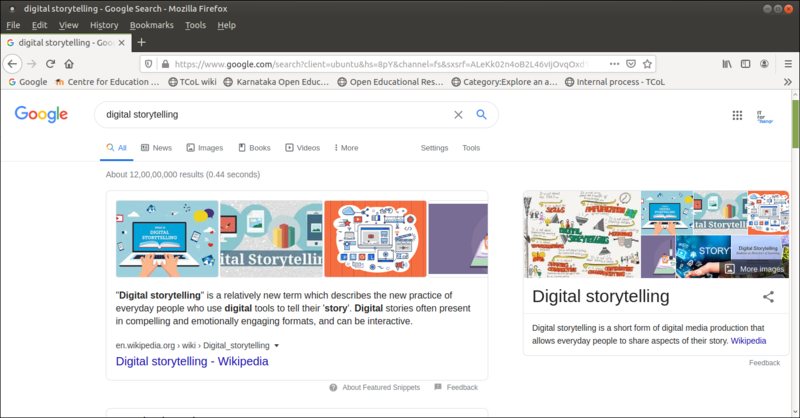Click the scrollbar down arrow

point(795,413)
